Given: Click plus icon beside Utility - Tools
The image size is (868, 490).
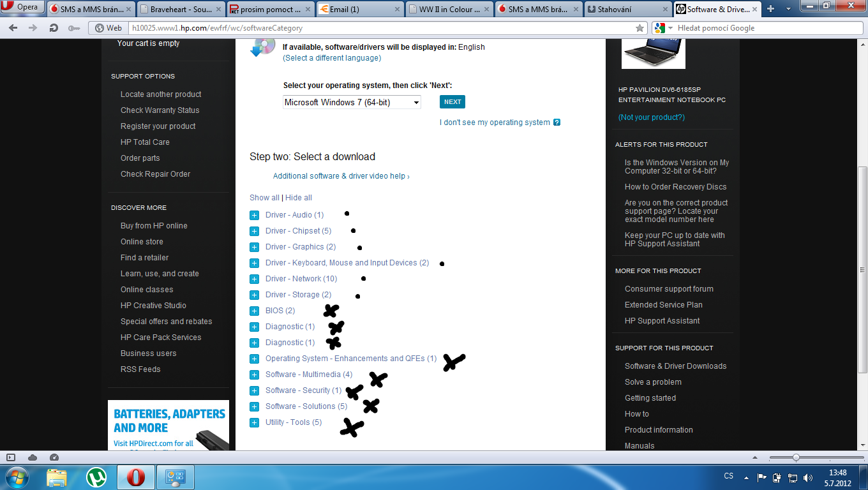Looking at the screenshot, I should tap(254, 422).
